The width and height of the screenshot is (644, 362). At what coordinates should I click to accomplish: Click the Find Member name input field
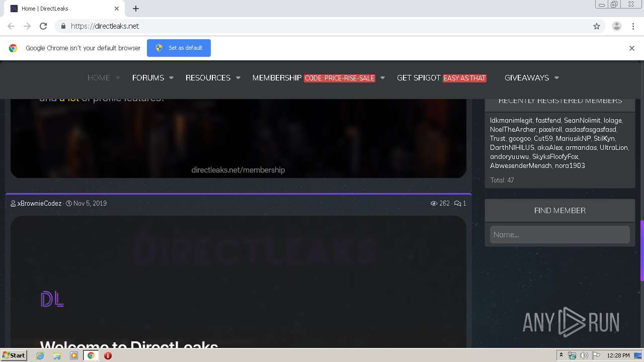click(x=560, y=235)
